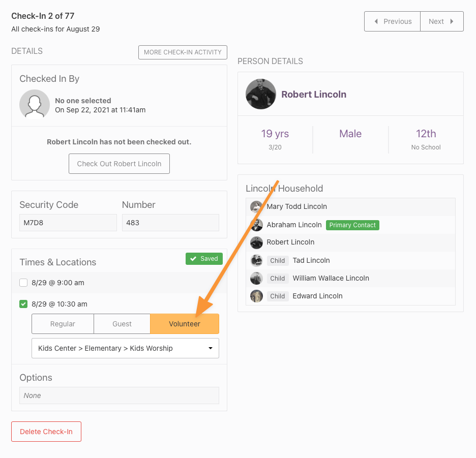
Task: Select the Volunteer check-in kind
Action: click(x=185, y=324)
